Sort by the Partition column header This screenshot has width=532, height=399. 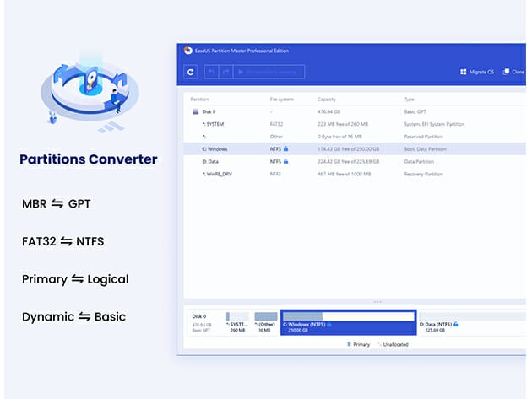(199, 100)
